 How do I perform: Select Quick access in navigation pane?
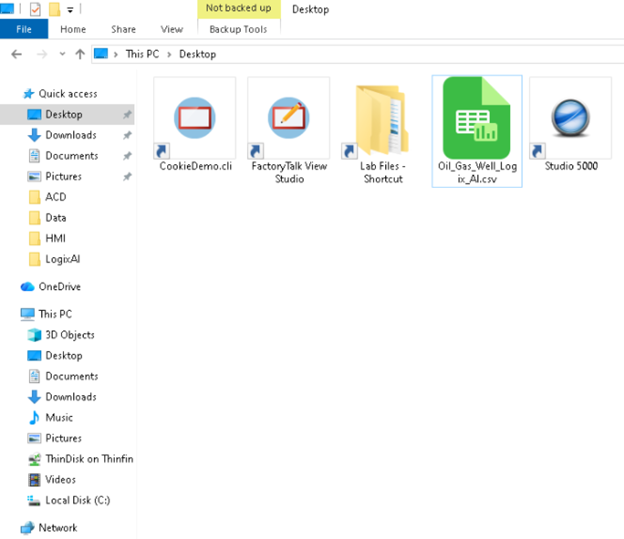68,94
